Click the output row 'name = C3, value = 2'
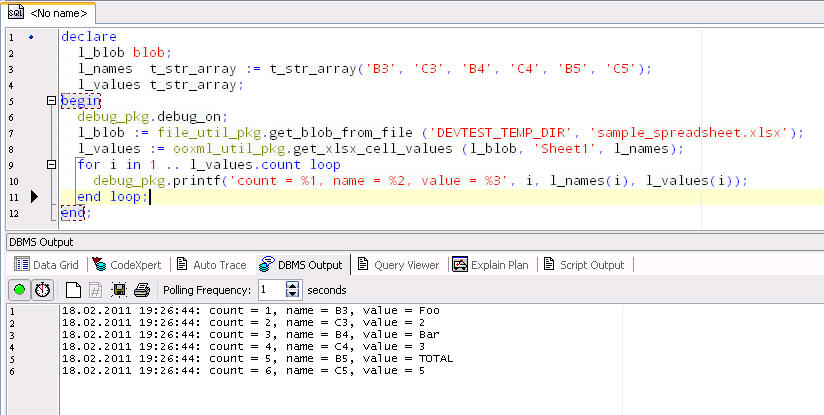Image resolution: width=824 pixels, height=415 pixels. coord(355,323)
